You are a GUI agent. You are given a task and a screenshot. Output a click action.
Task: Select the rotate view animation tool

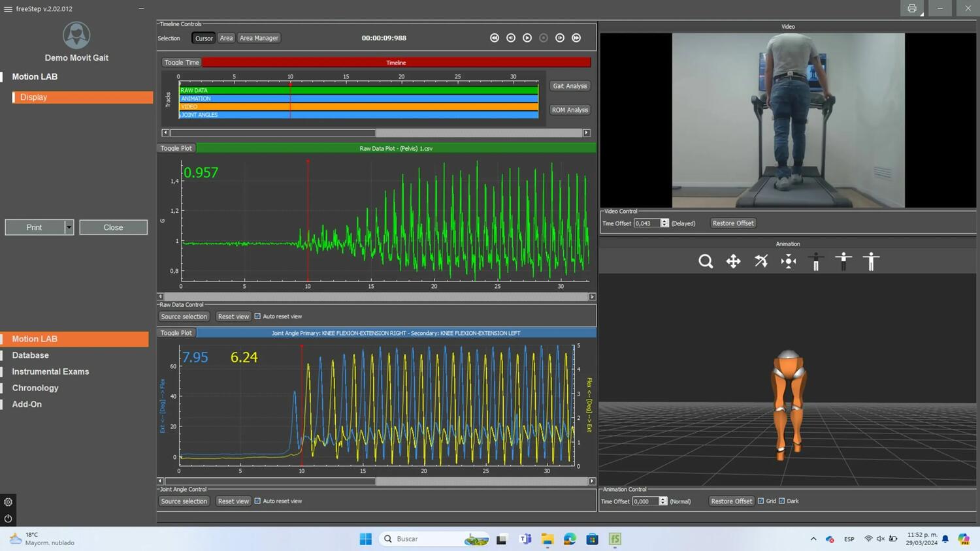point(761,262)
